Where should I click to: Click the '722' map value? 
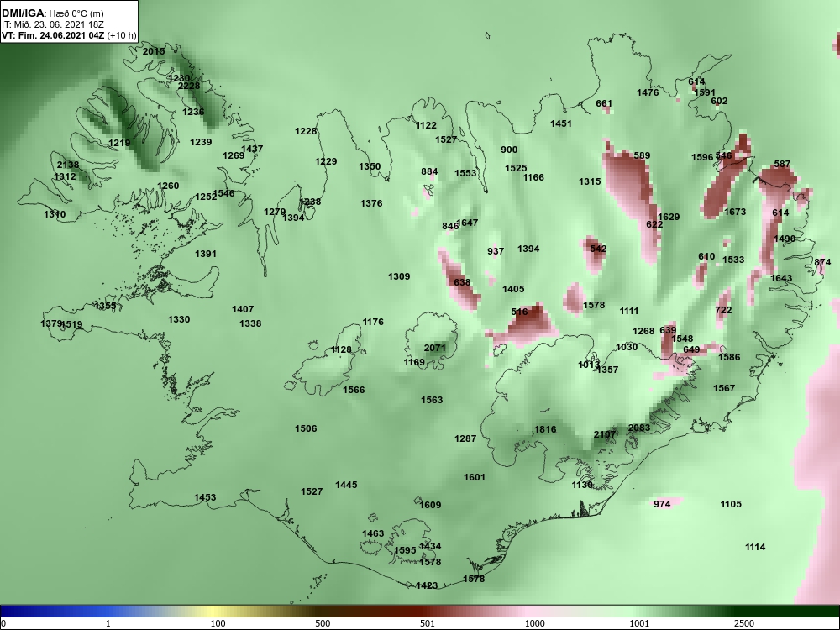tap(723, 310)
